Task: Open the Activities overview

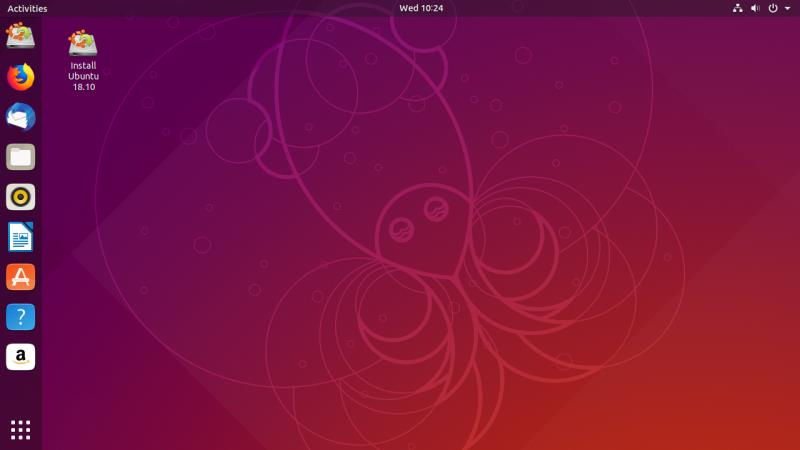Action: point(27,8)
